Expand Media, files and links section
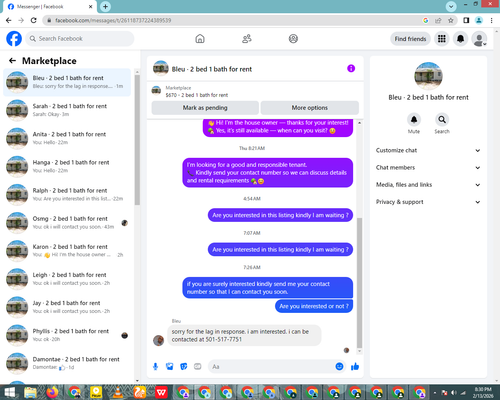The image size is (500, 400). 428,185
